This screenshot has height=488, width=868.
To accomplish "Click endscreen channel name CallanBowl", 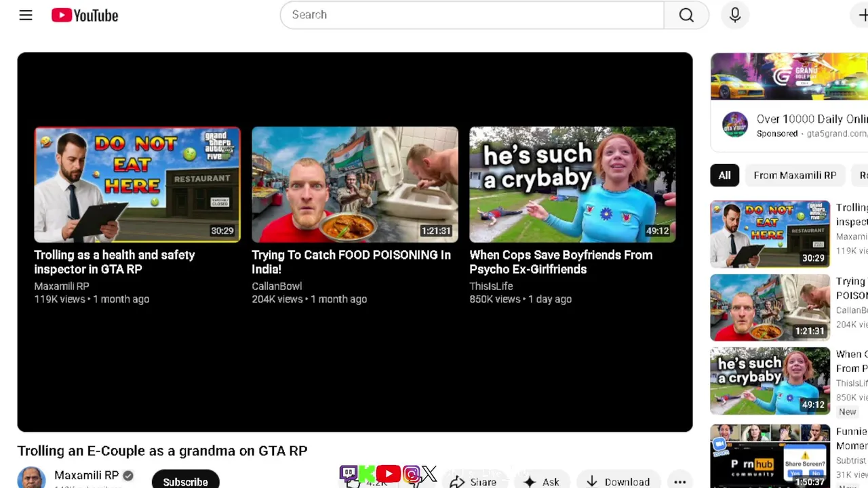I will pyautogui.click(x=277, y=286).
